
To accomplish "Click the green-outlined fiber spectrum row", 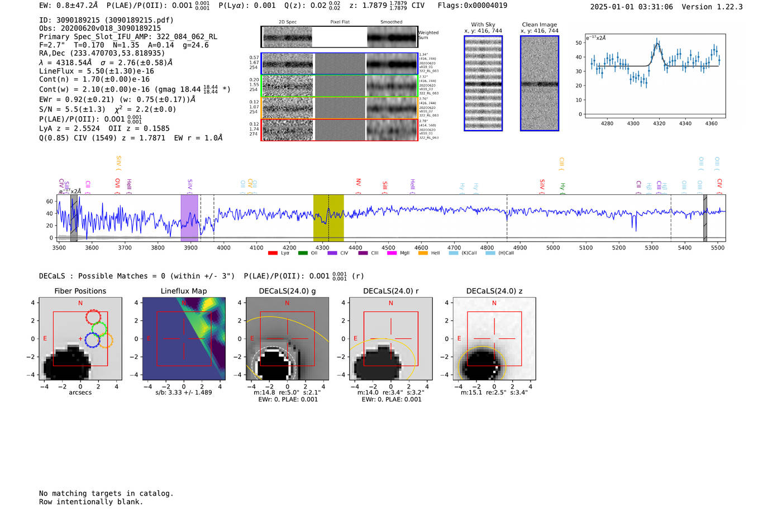I will coord(340,86).
